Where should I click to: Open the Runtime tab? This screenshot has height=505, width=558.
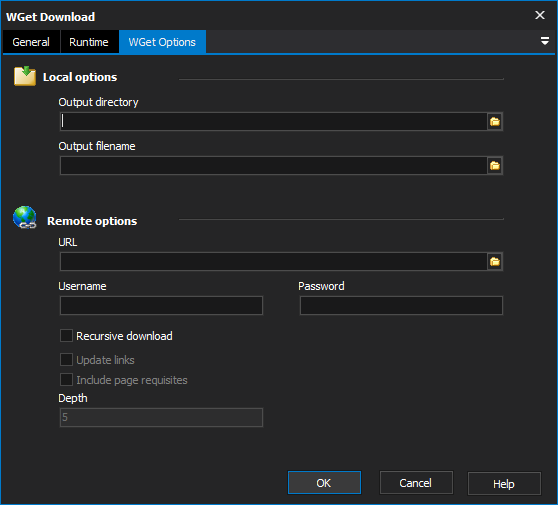[x=89, y=42]
